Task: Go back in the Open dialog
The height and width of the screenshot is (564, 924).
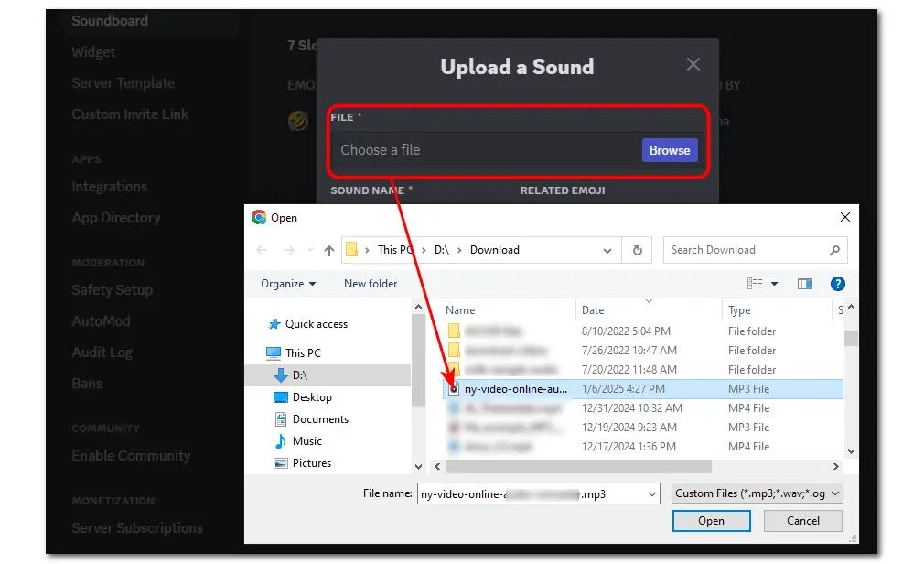Action: (263, 250)
